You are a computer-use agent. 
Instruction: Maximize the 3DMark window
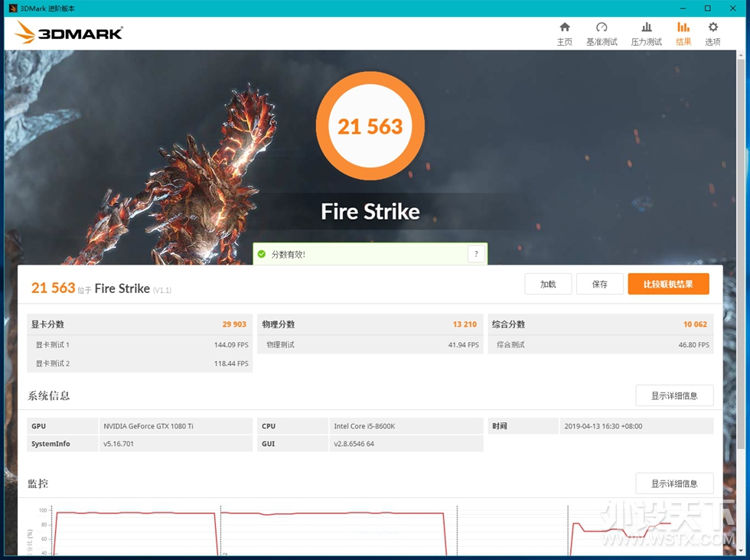click(707, 8)
